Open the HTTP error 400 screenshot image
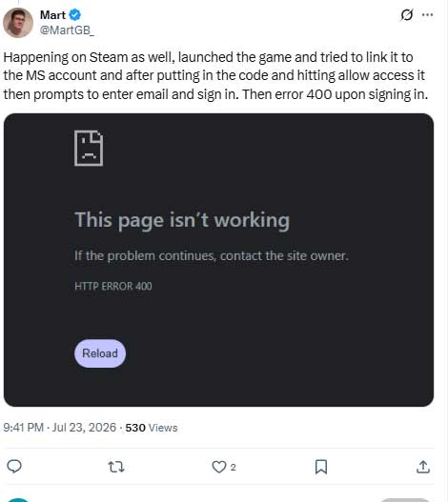 218,260
